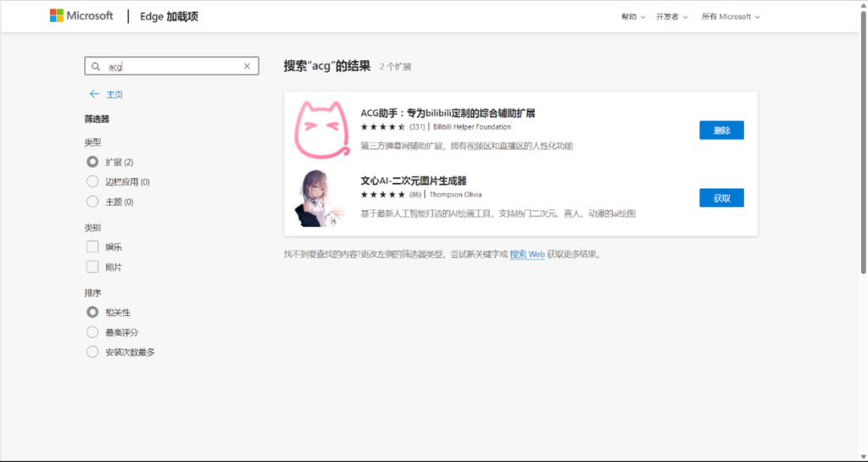
Task: Click the search magnifier icon
Action: (x=96, y=66)
